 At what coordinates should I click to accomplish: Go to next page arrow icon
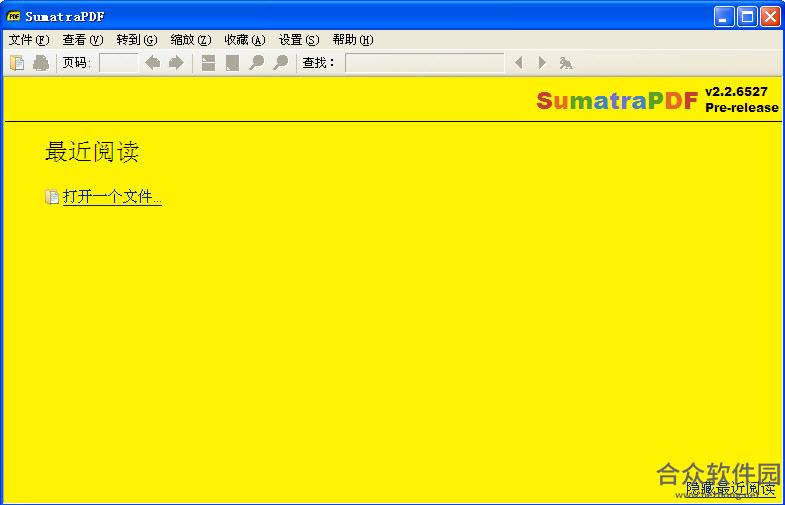click(176, 63)
